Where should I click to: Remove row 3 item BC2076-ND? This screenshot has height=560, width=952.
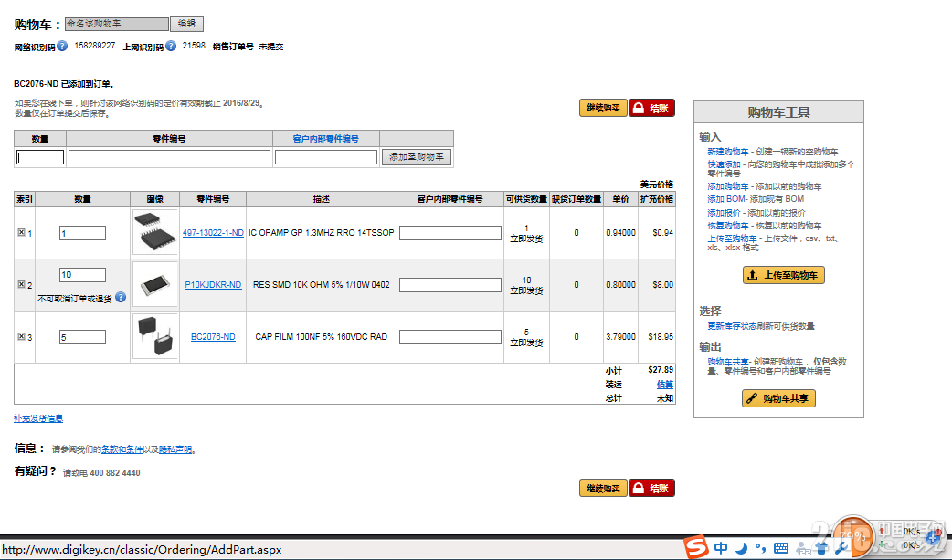pos(21,336)
